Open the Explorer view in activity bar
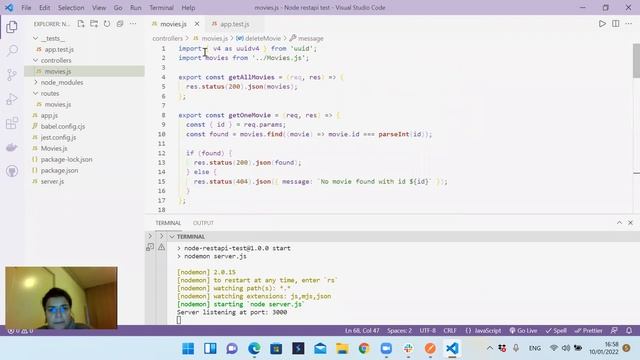Viewport: 640px width, 360px height. click(12, 27)
